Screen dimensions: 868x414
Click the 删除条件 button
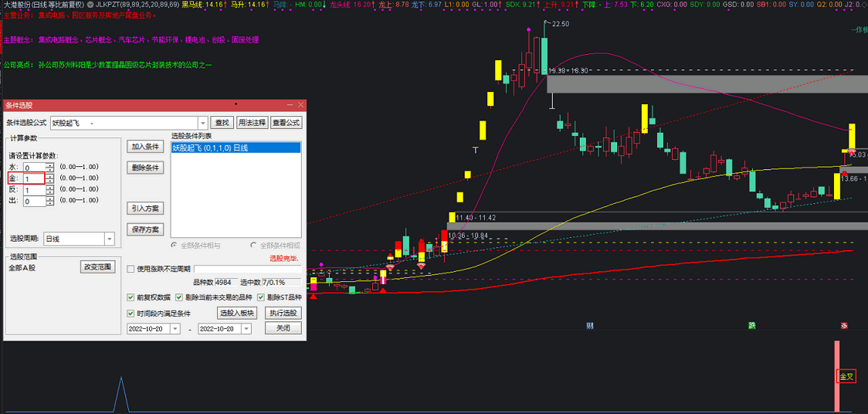click(x=145, y=168)
